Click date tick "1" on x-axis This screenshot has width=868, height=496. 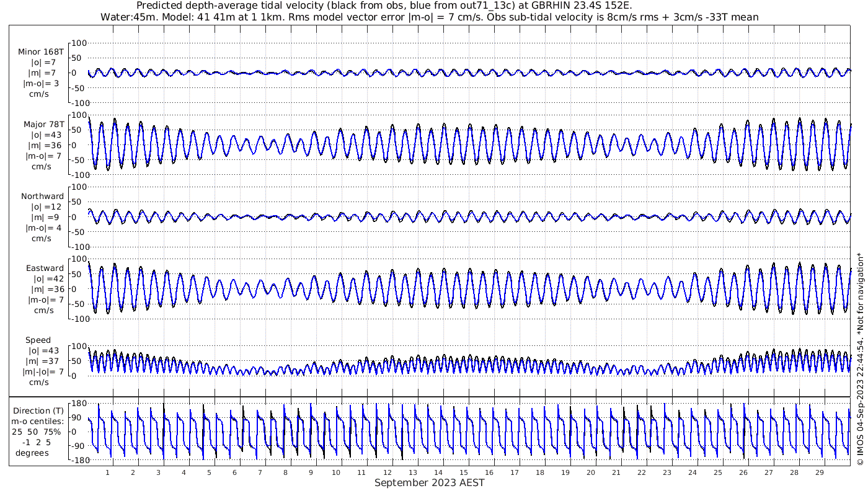pyautogui.click(x=107, y=472)
